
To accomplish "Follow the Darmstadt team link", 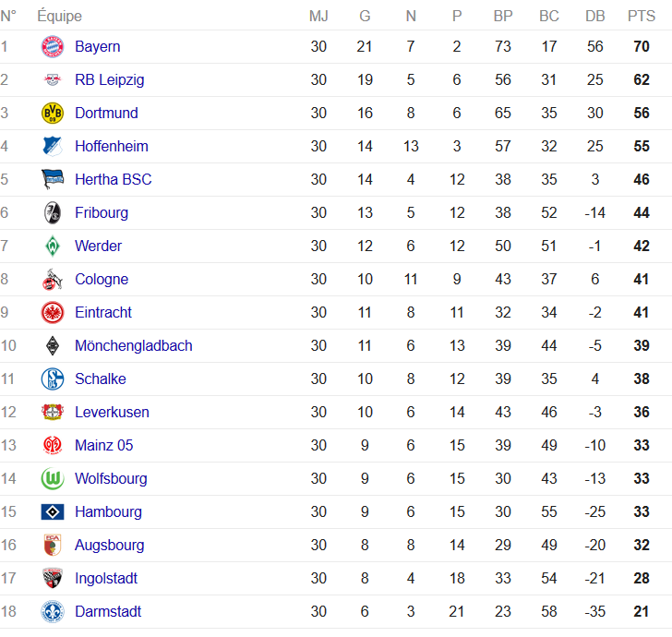I will tap(108, 611).
